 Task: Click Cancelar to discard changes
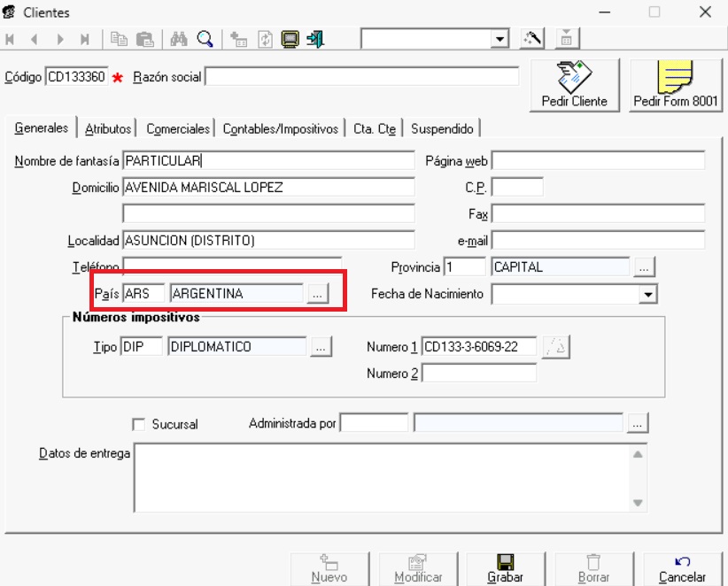click(x=682, y=568)
